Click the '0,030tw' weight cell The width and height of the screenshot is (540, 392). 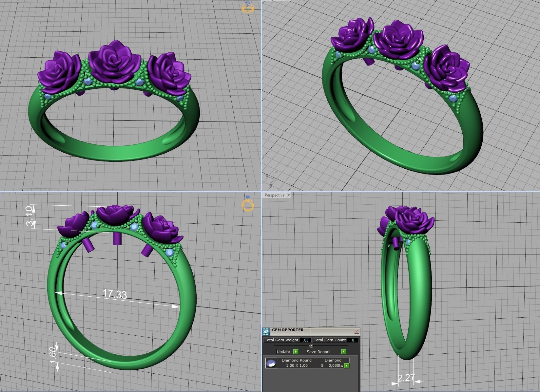[x=336, y=365]
